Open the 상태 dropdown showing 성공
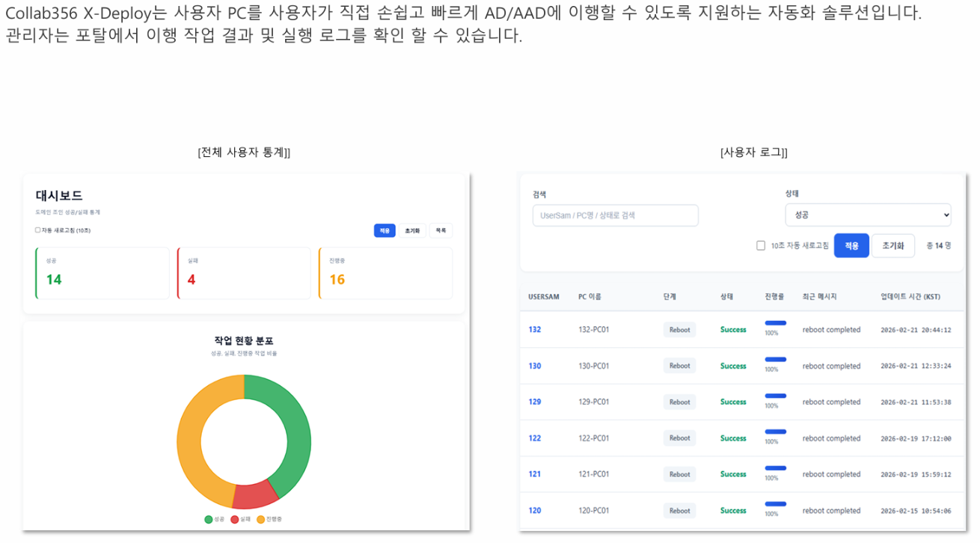980x543 pixels. point(868,215)
